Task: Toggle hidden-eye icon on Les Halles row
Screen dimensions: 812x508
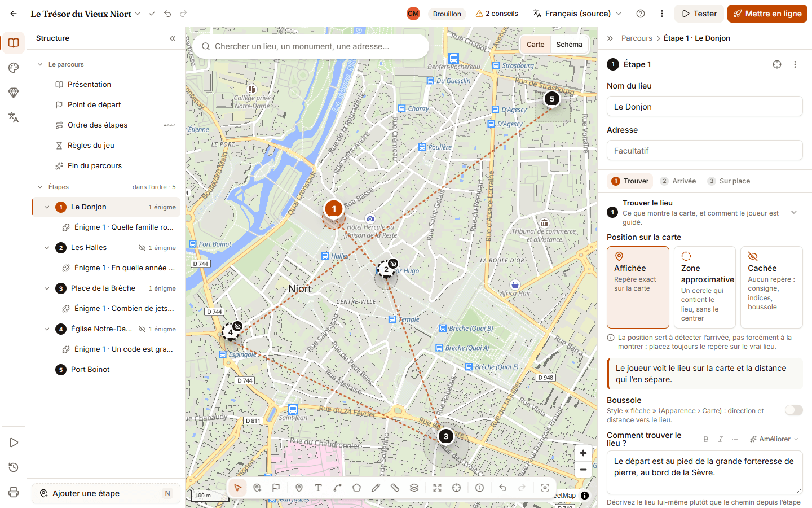Action: (x=142, y=248)
